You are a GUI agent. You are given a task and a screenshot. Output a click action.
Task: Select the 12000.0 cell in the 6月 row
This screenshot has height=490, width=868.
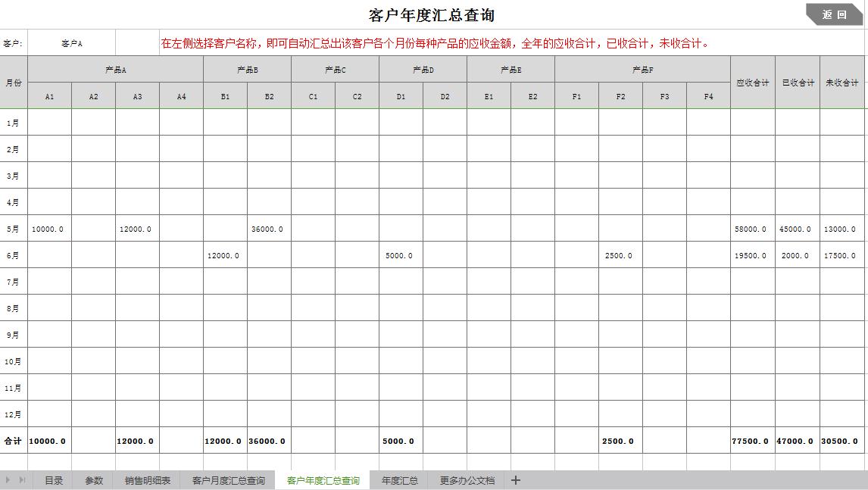(x=225, y=255)
